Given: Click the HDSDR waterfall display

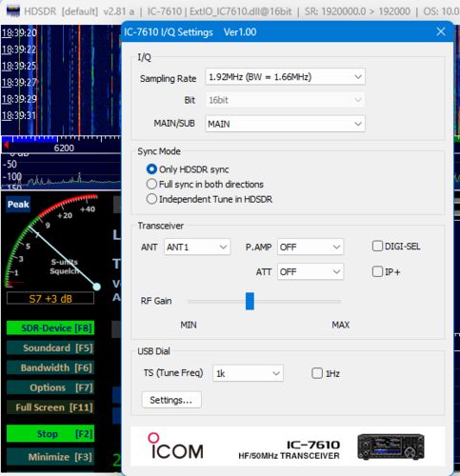Looking at the screenshot, I should [61, 80].
